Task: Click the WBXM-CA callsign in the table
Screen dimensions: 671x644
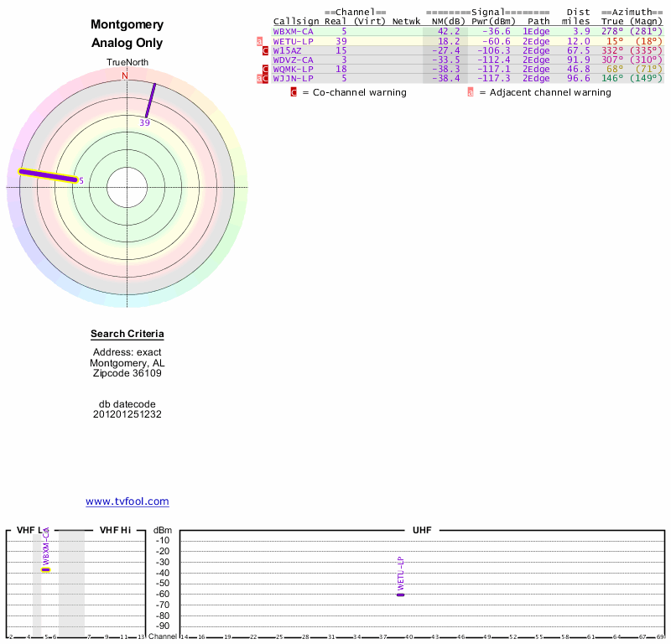Action: click(x=293, y=31)
